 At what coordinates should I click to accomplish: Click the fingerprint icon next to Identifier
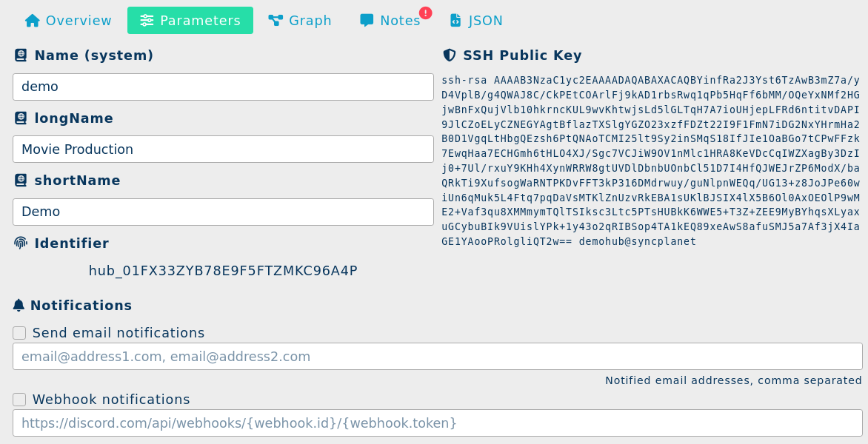[21, 243]
